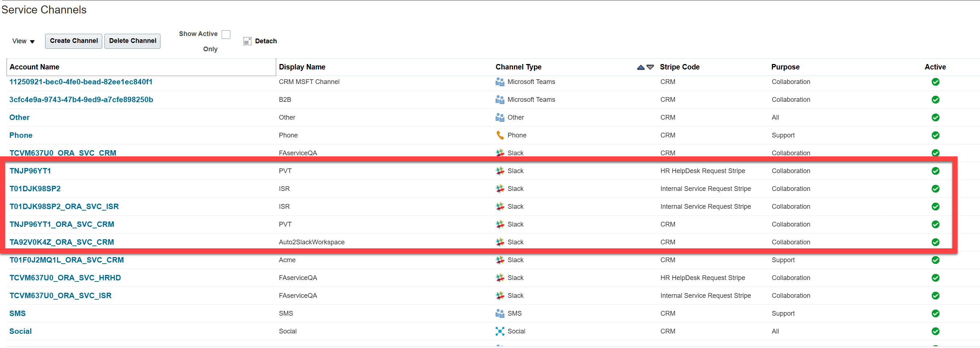
Task: Open the 11250921-bec0-4fe0-bead-82ee1ec840f1 account link
Action: coord(81,82)
